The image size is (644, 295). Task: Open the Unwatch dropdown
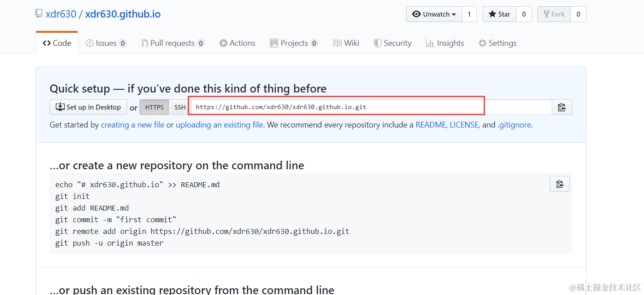[434, 14]
